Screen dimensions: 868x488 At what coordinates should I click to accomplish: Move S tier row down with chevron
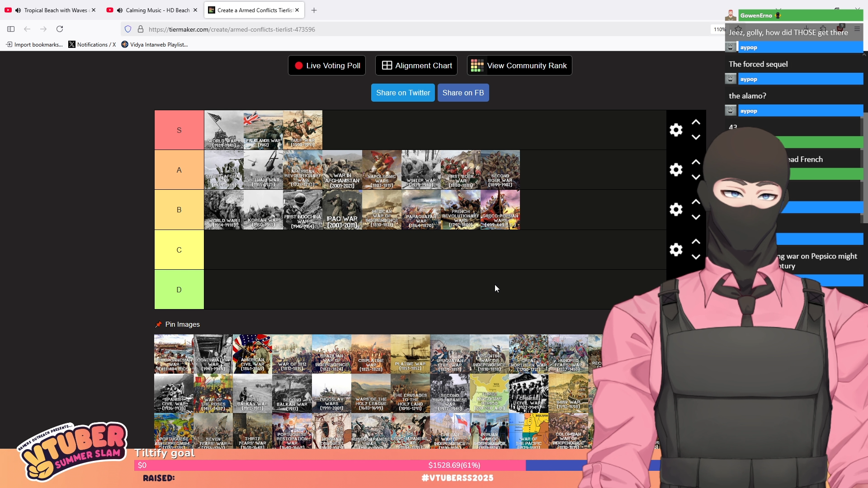[x=696, y=137]
